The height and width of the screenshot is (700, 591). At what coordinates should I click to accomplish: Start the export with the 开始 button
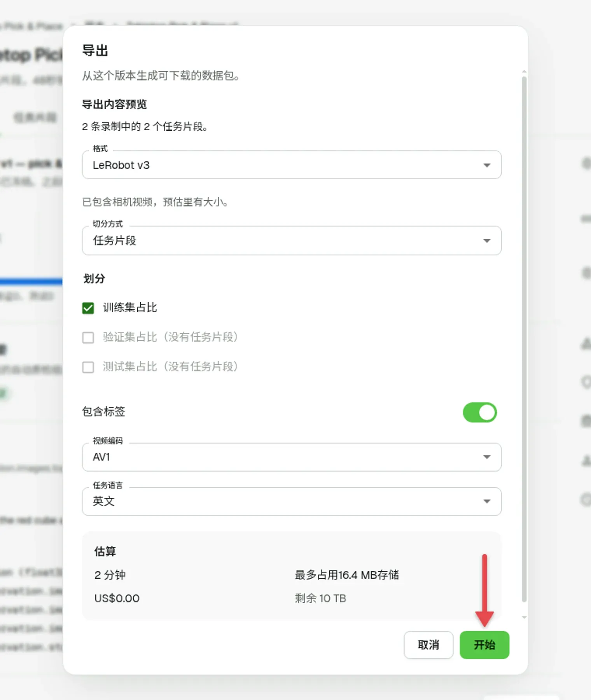[x=484, y=645]
